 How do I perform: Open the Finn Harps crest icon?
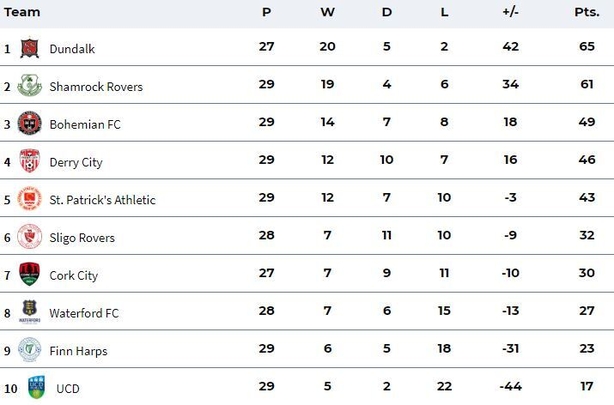pos(29,349)
